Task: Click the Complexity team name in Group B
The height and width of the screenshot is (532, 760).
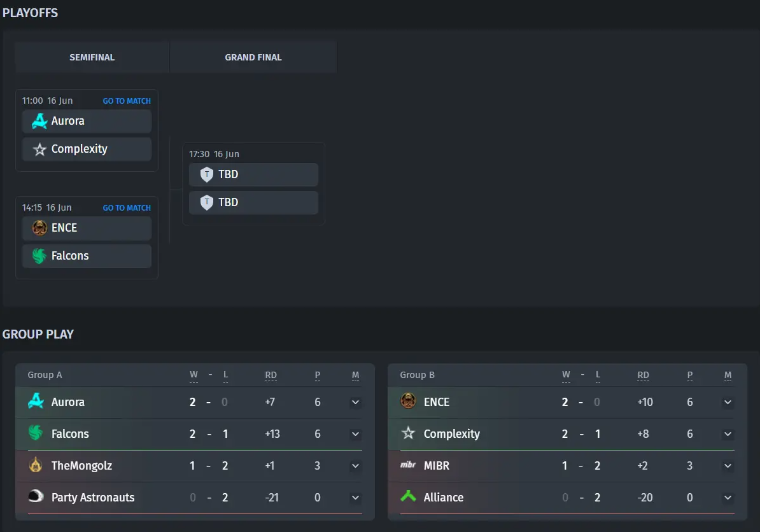Action: [x=451, y=434]
